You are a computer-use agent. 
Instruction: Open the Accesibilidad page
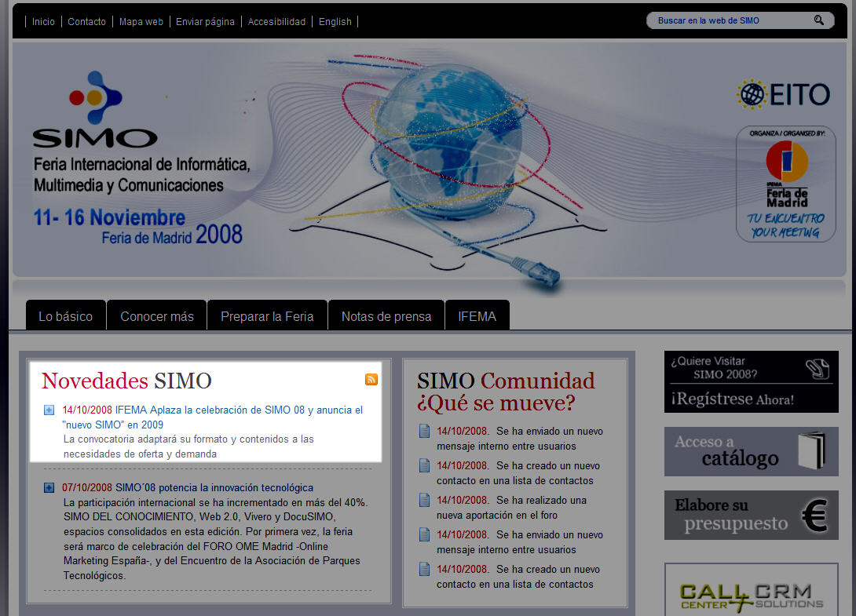point(276,22)
